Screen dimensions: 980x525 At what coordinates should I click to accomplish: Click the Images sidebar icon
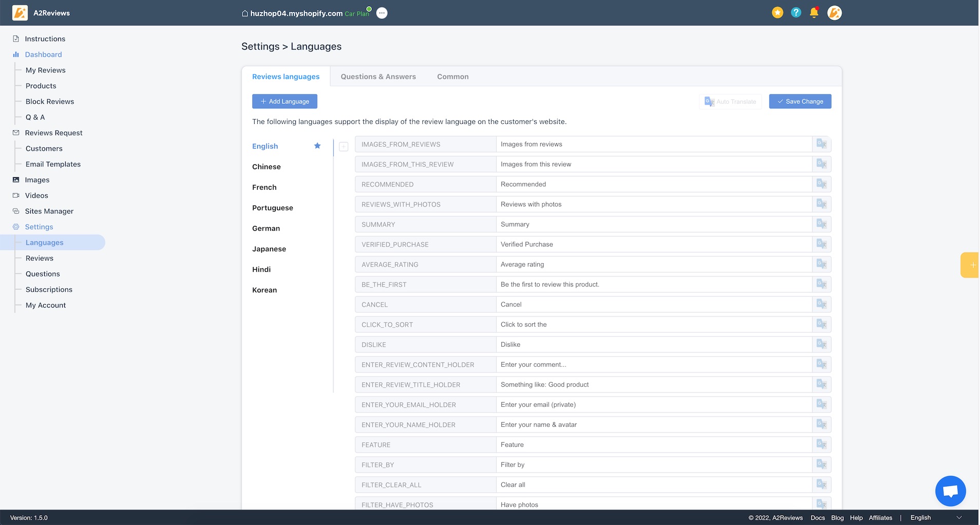(16, 180)
